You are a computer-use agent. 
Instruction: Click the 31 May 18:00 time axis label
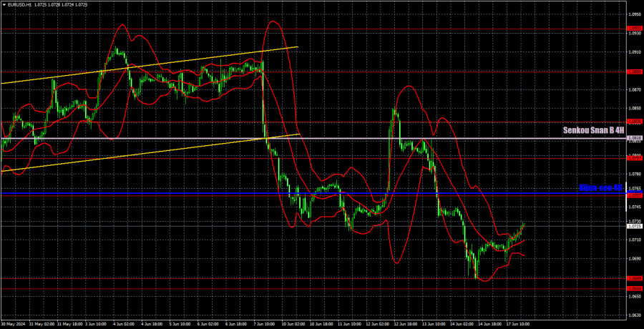click(x=71, y=323)
